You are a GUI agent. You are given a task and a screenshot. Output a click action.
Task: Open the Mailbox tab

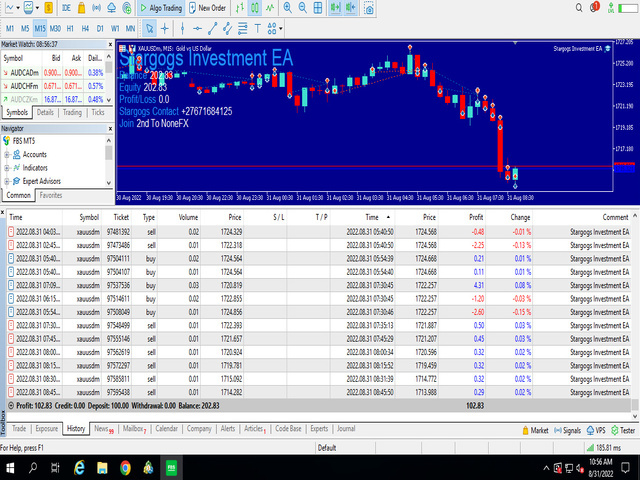(134, 429)
